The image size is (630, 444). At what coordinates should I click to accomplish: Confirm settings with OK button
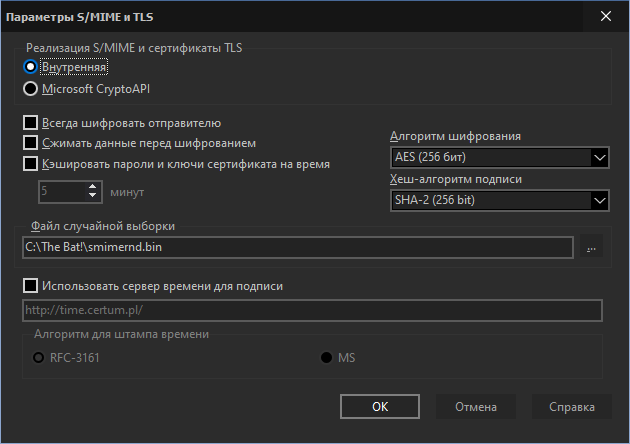point(380,407)
